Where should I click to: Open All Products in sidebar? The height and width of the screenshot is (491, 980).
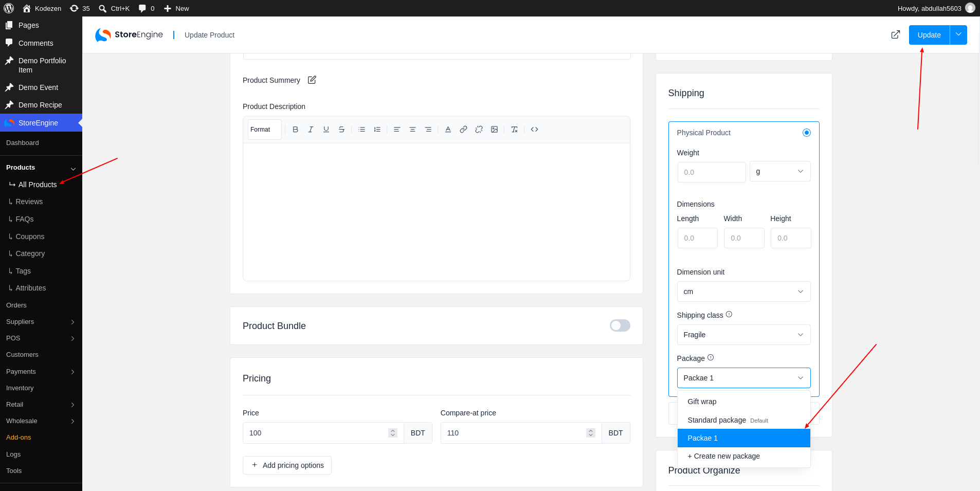[38, 185]
